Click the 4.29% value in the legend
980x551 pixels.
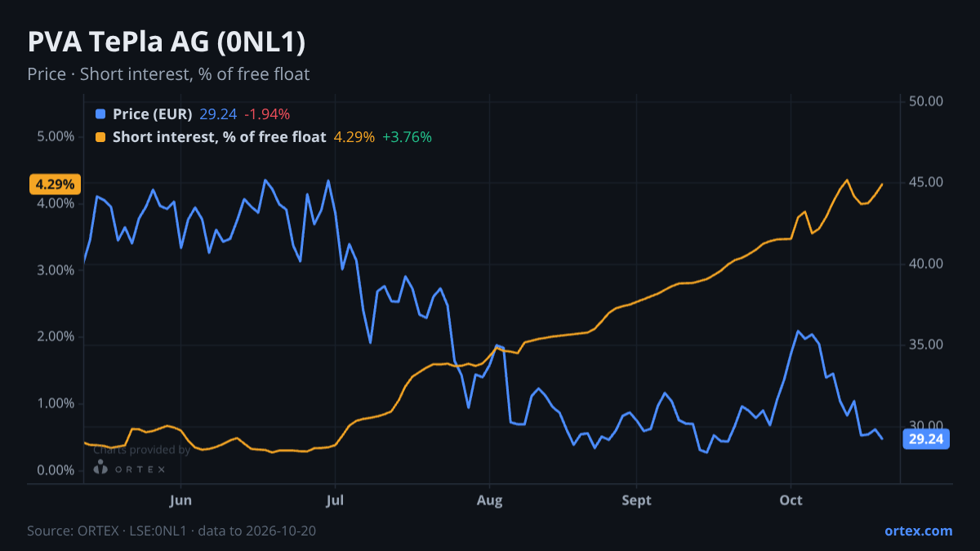[x=354, y=137]
